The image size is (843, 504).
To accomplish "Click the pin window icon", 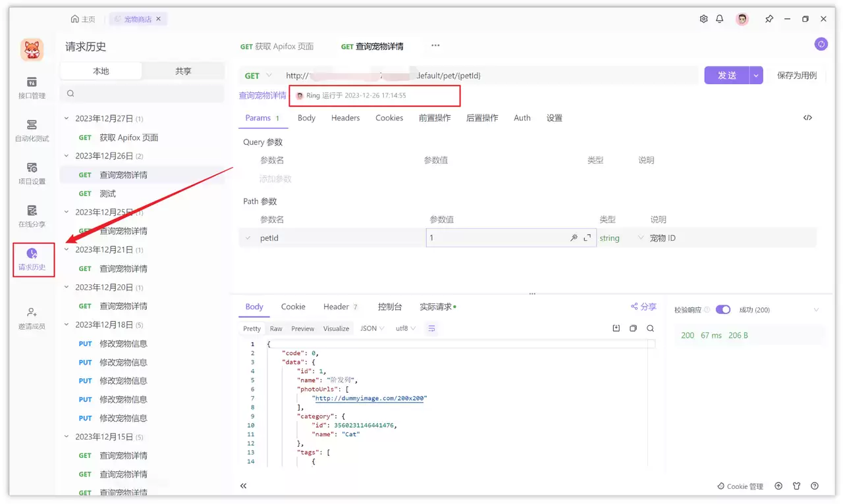I will 769,19.
